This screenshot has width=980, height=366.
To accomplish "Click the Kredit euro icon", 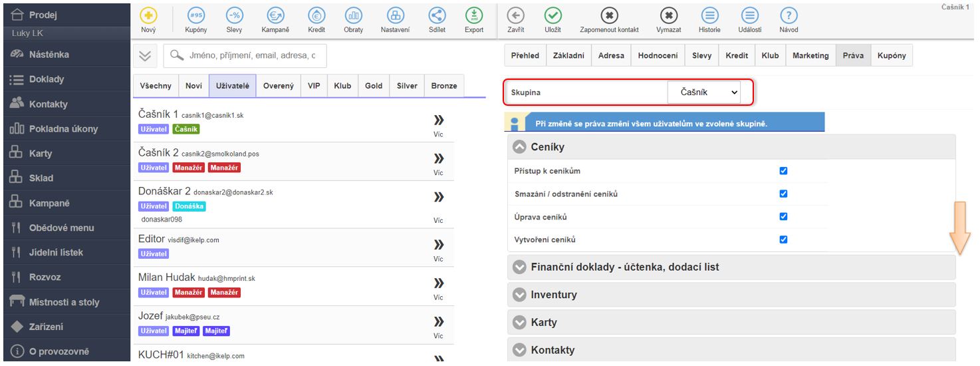I will pos(316,17).
